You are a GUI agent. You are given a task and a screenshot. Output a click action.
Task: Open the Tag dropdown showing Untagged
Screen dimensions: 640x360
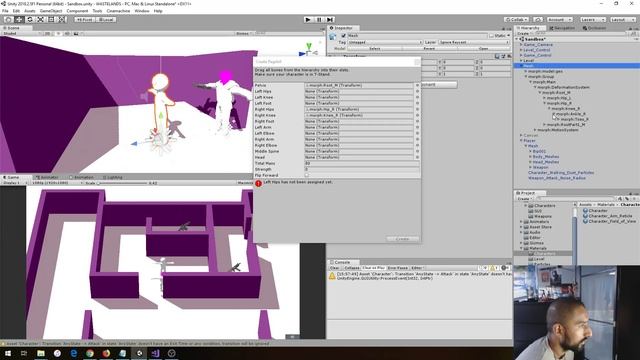[385, 42]
